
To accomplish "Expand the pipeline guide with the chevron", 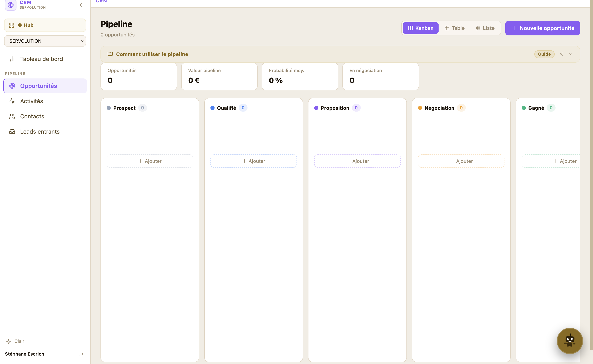I will click(570, 54).
